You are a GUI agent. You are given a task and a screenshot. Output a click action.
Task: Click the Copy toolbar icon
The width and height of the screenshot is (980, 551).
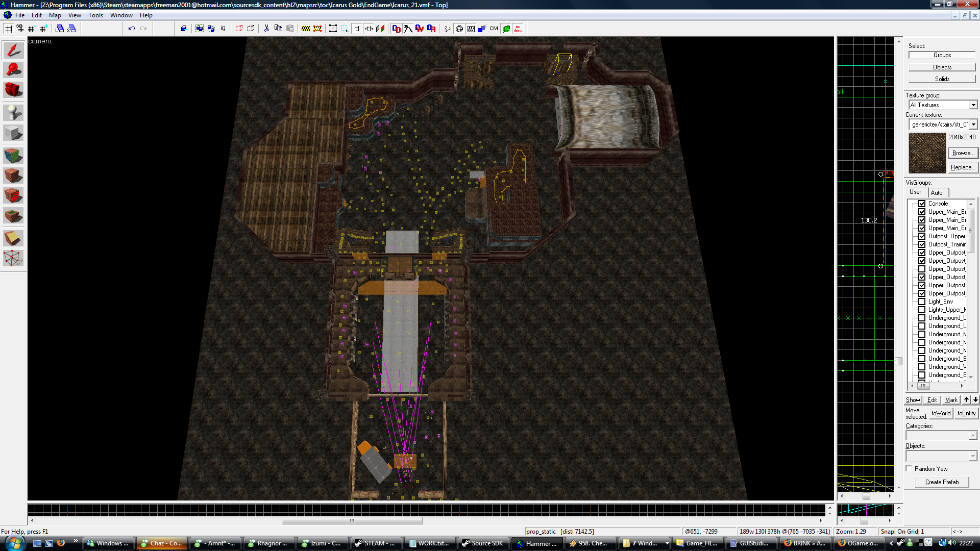click(x=278, y=29)
